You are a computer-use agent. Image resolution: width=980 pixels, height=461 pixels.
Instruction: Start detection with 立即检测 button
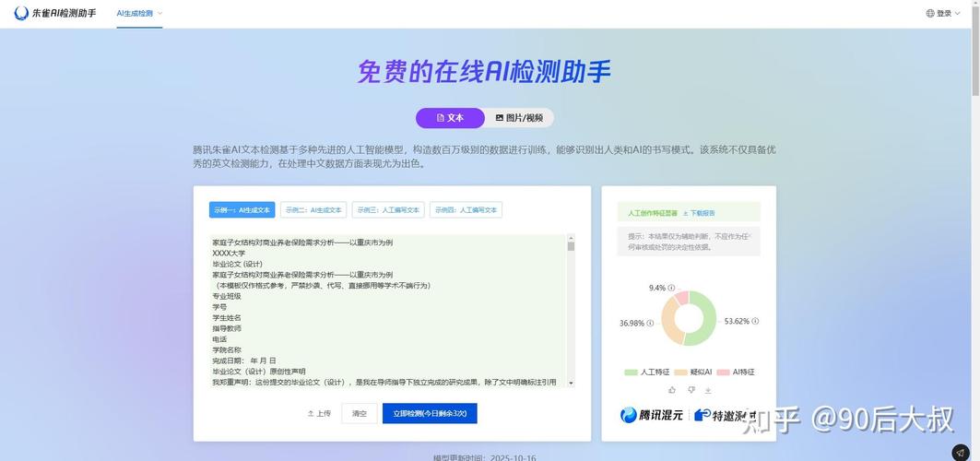[430, 414]
